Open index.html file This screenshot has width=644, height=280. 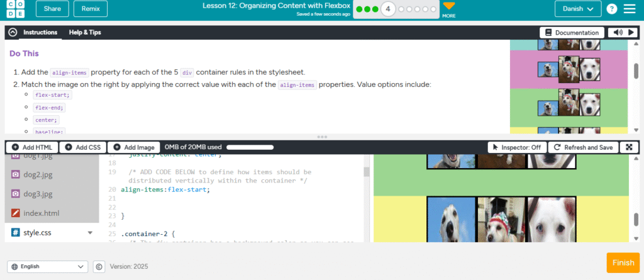click(x=41, y=213)
